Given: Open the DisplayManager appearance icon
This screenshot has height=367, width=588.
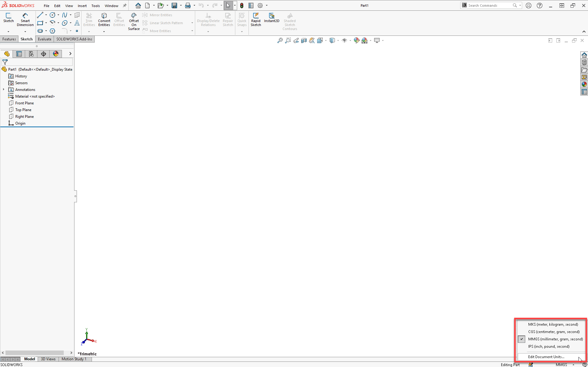Looking at the screenshot, I should 56,54.
